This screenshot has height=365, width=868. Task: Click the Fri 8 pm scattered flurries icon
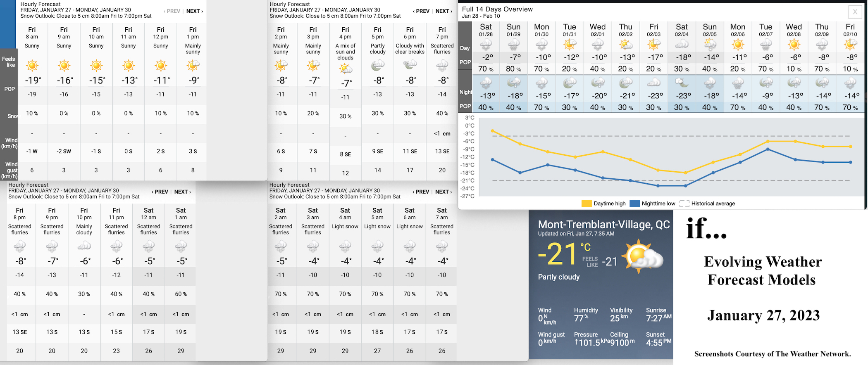click(20, 246)
